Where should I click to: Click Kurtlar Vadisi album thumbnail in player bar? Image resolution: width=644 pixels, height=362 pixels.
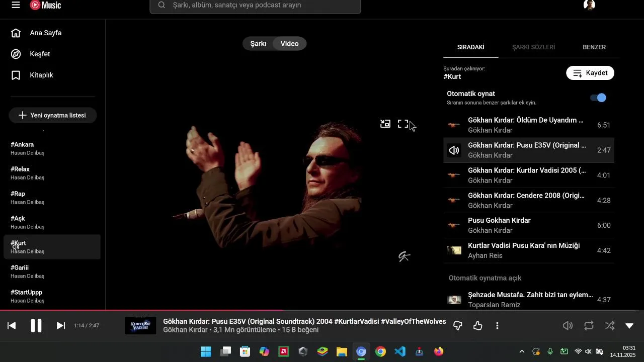coord(140,326)
